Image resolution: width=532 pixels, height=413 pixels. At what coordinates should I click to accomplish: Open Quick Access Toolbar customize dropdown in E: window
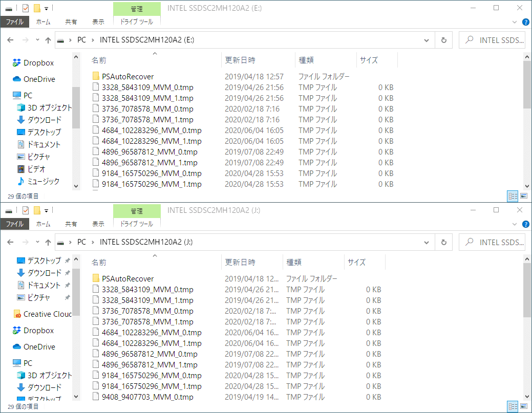pyautogui.click(x=46, y=9)
